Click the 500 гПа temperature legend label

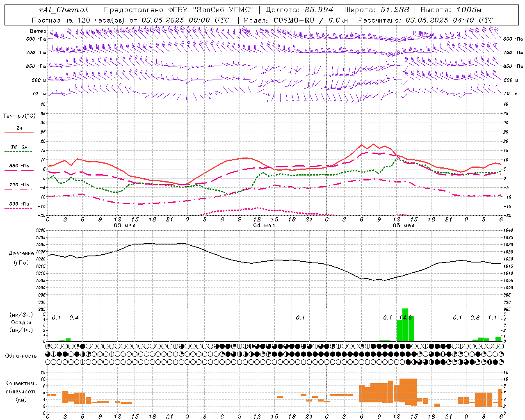(x=19, y=204)
